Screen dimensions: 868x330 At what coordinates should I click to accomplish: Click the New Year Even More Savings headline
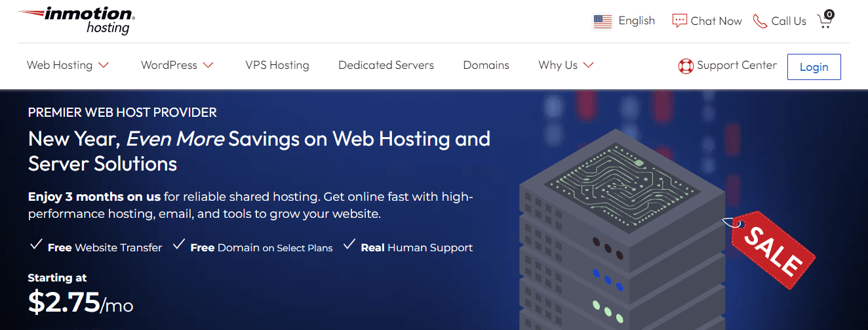coord(259,150)
